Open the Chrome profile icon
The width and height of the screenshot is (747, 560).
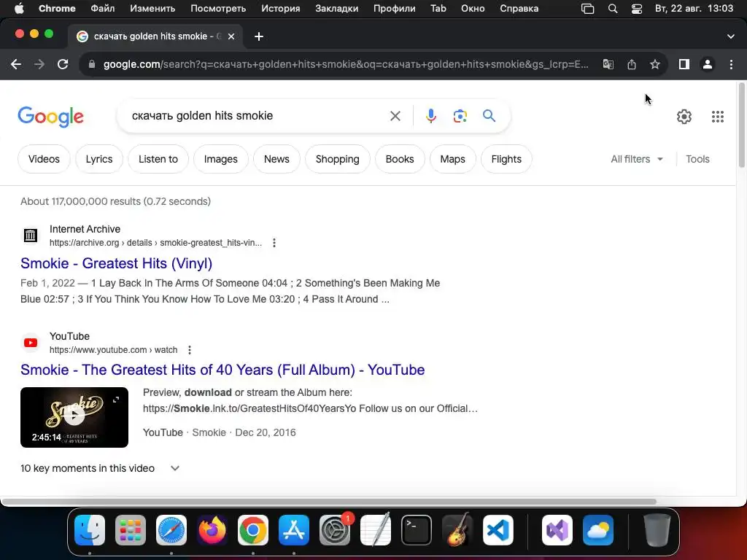[708, 64]
